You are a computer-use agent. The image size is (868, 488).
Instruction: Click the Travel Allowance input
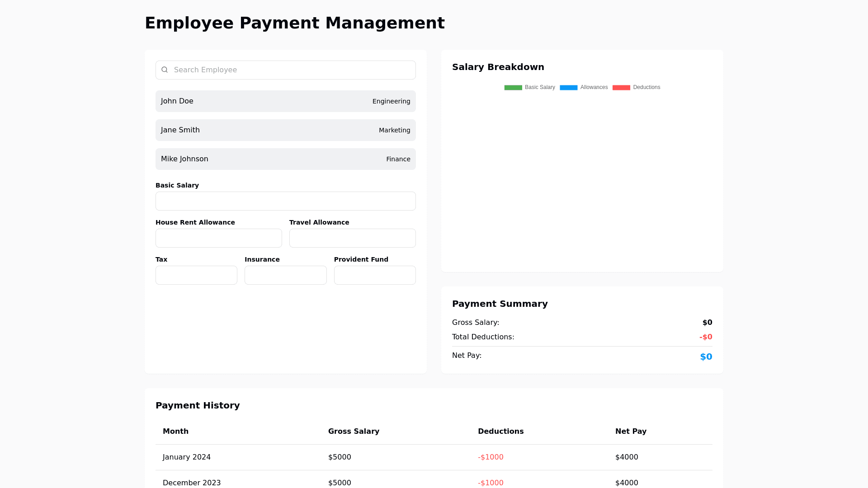pyautogui.click(x=352, y=238)
